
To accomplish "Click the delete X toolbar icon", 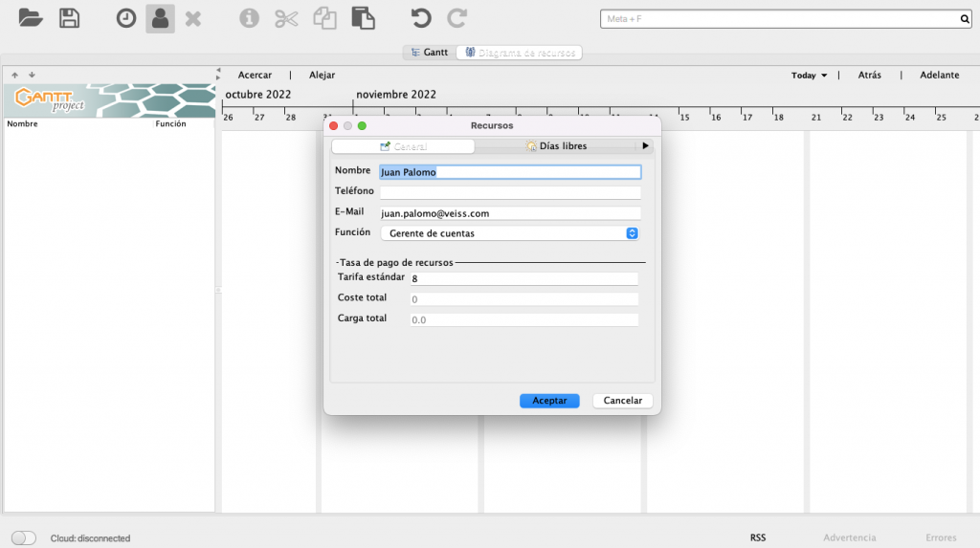I will pos(193,18).
